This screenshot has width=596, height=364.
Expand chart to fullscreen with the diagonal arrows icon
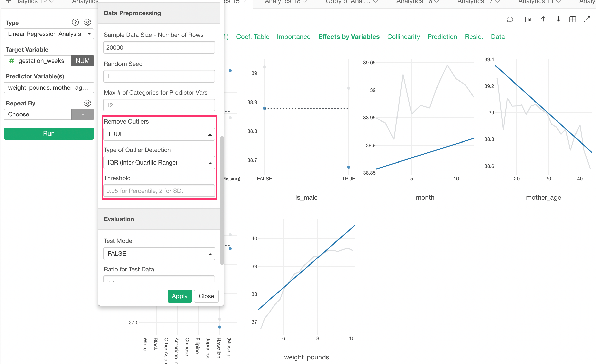pos(587,19)
